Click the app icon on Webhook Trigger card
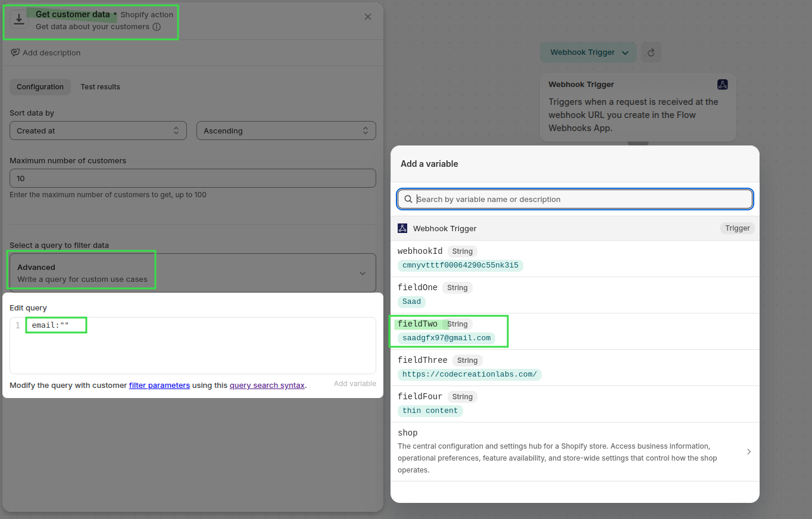This screenshot has height=519, width=812. [x=722, y=85]
